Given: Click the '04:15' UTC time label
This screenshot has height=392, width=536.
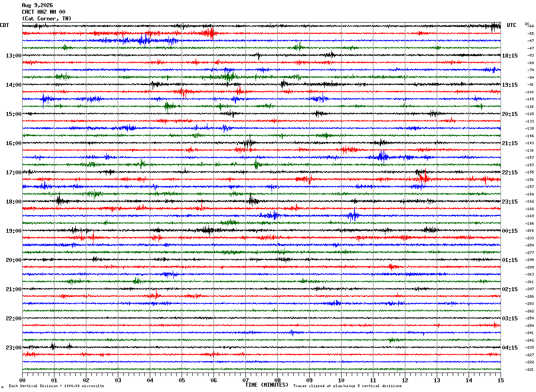Looking at the screenshot, I should point(510,348).
